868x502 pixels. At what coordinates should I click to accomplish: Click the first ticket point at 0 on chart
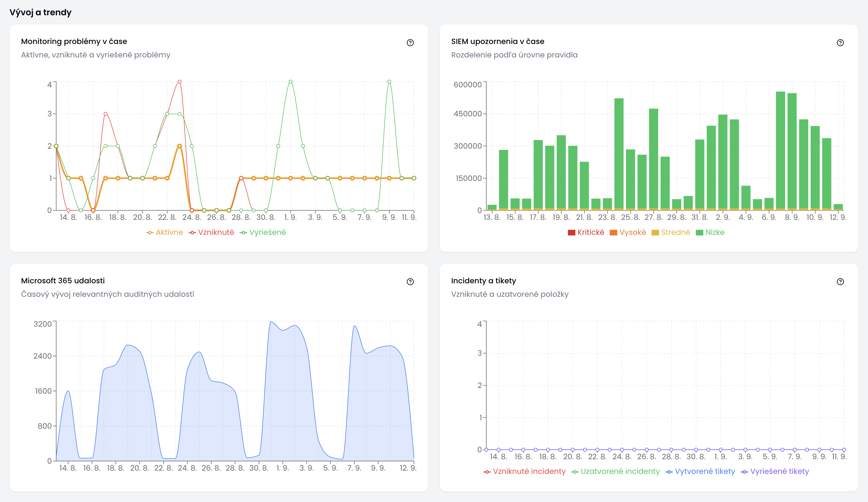point(486,450)
